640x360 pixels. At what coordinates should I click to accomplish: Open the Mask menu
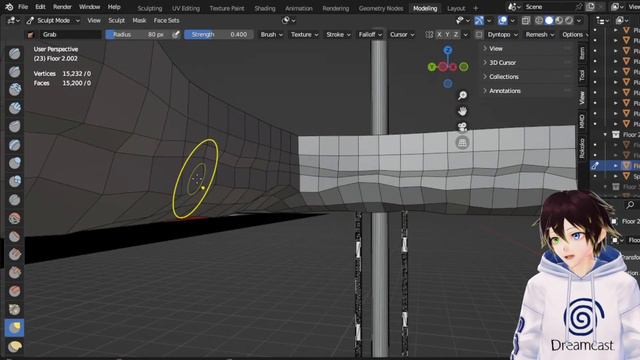pyautogui.click(x=139, y=20)
